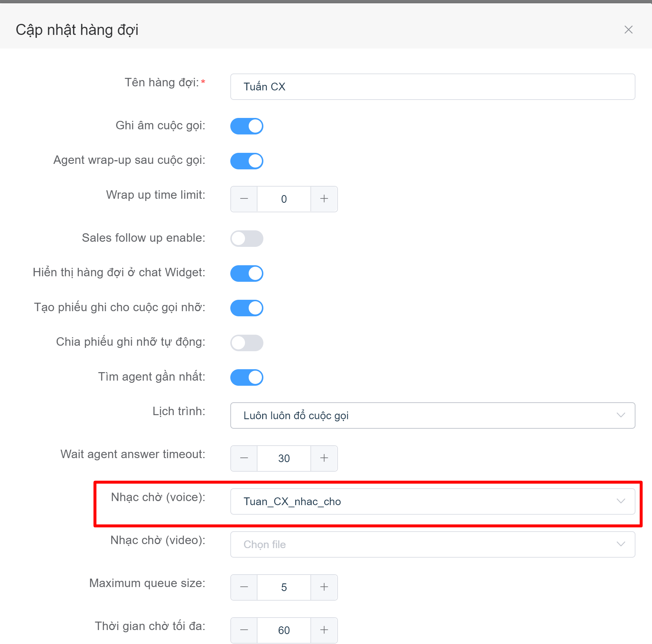Image resolution: width=652 pixels, height=644 pixels.
Task: Decrease Wrap up time limit value
Action: click(244, 199)
